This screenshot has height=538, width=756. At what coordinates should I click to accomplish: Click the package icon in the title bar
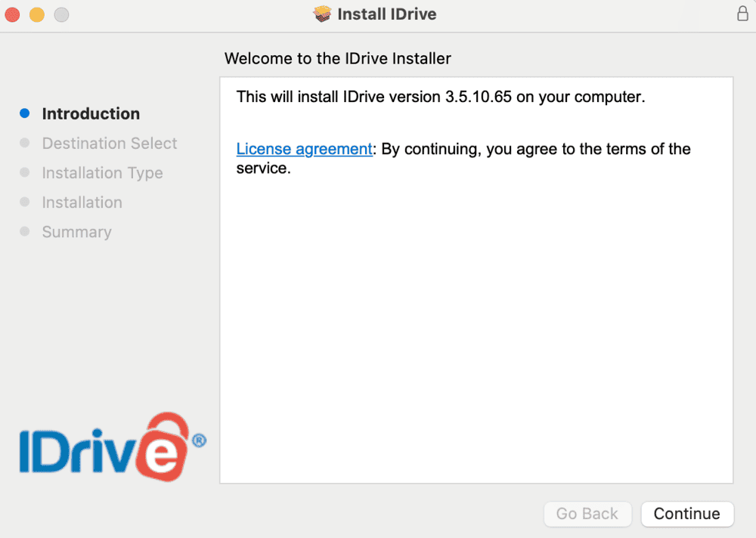pos(321,14)
